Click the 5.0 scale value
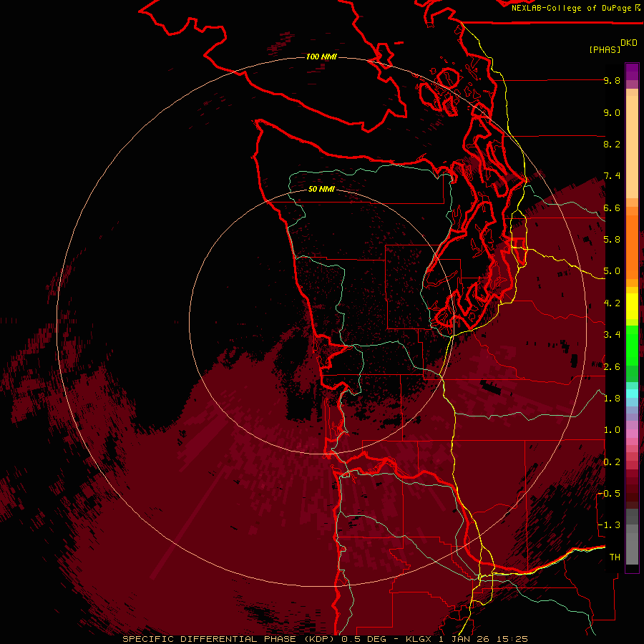 tap(612, 271)
